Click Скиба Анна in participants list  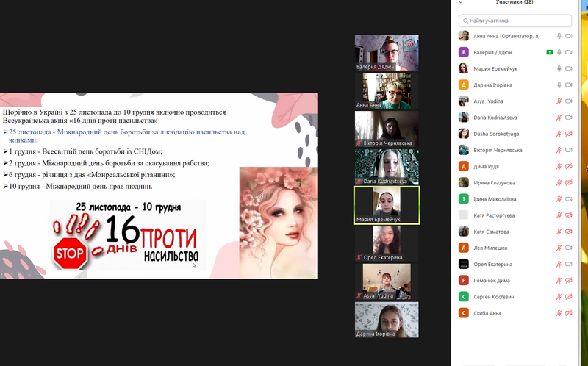pos(487,313)
